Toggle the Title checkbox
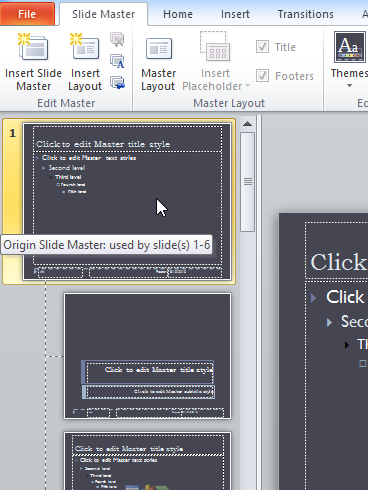This screenshot has width=368, height=490. point(262,47)
